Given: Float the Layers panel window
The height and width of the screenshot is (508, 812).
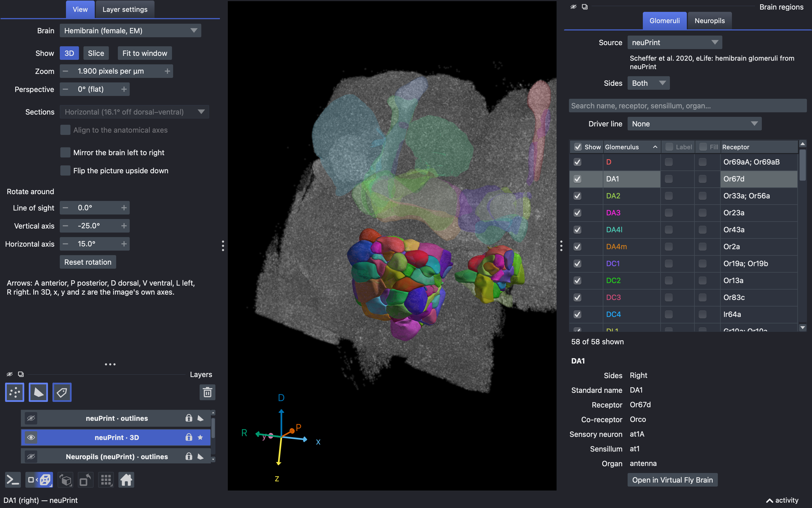Looking at the screenshot, I should point(21,374).
